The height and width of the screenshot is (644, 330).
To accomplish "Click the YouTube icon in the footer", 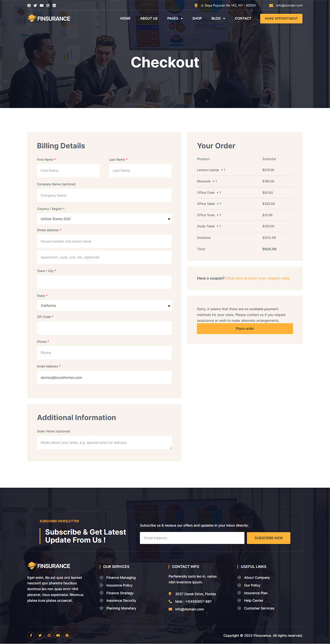I will pos(58,635).
